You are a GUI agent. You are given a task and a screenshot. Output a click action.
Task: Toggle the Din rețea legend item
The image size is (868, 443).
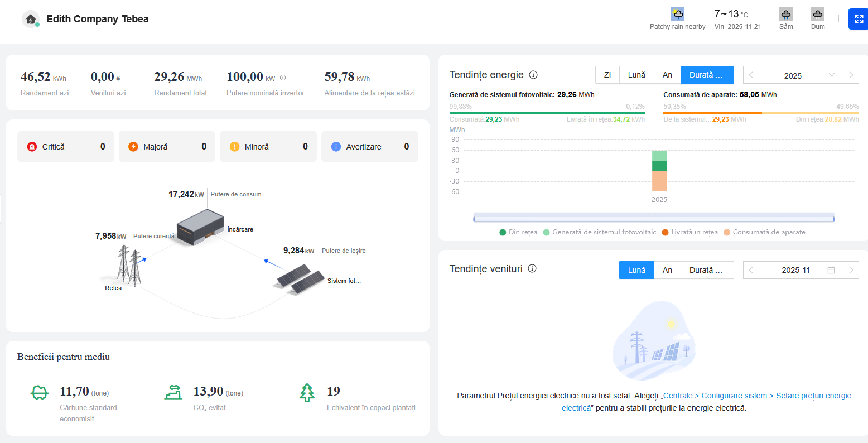click(518, 232)
